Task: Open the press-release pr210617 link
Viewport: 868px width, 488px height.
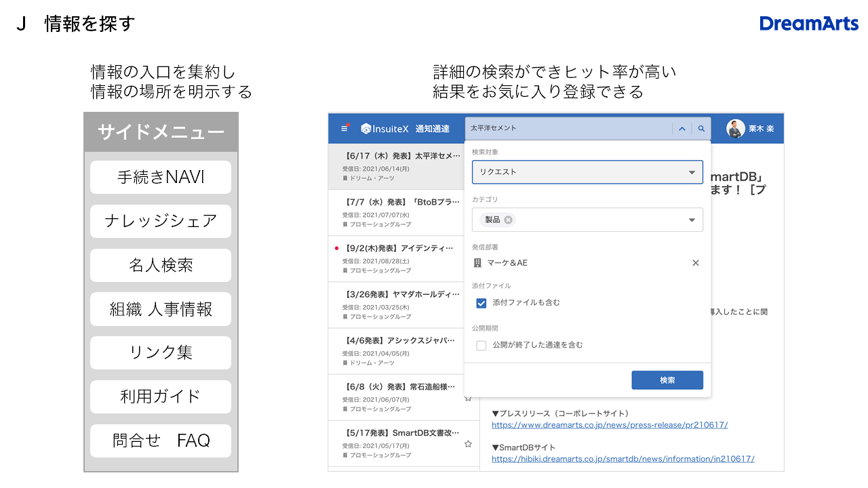Action: pyautogui.click(x=610, y=425)
